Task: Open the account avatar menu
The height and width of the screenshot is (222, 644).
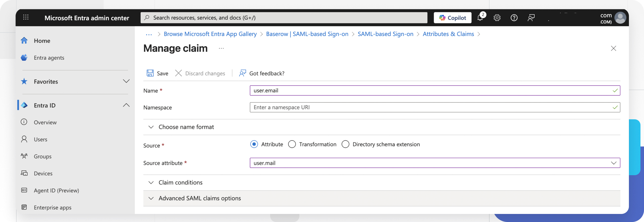Action: [x=620, y=18]
